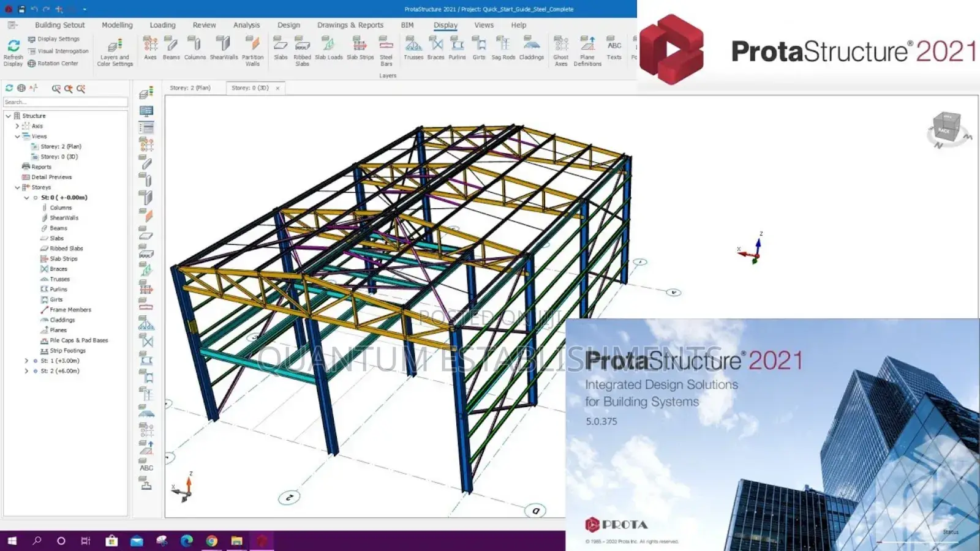Click Girts icon in the ribbon
The width and height of the screenshot is (980, 551).
click(x=479, y=43)
